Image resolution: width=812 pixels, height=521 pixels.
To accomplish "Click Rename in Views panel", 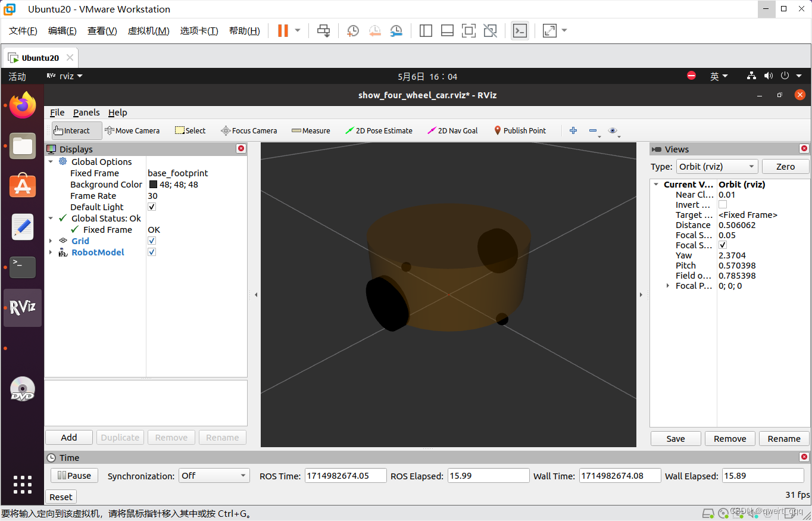I will (784, 439).
